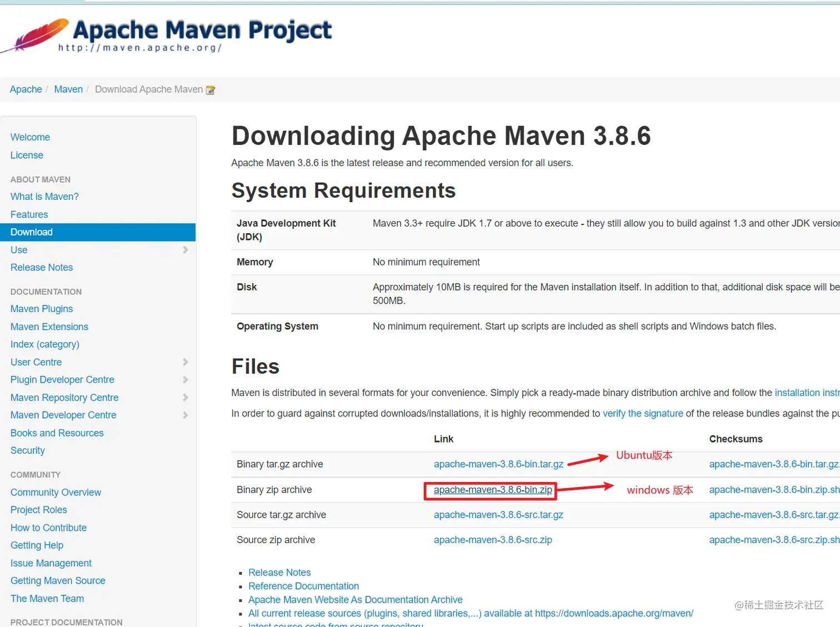Open Release Notes in the sidebar
Screen dimensions: 840x627
pyautogui.click(x=42, y=267)
